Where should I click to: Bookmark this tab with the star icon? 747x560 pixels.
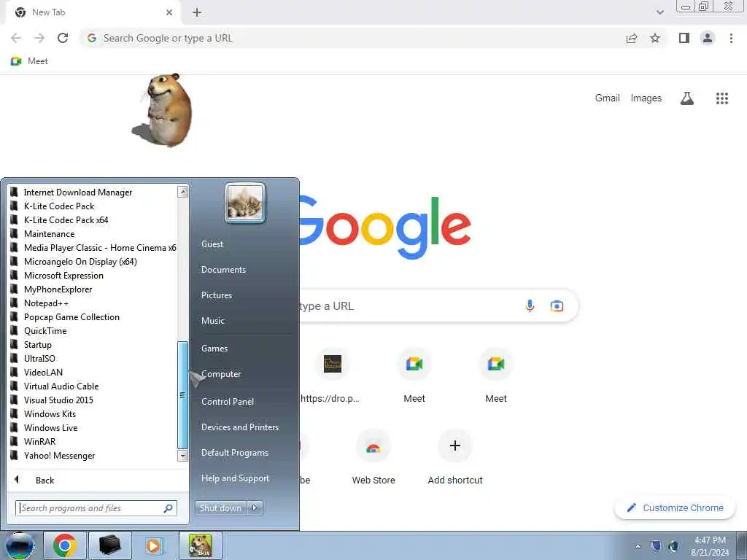click(655, 38)
